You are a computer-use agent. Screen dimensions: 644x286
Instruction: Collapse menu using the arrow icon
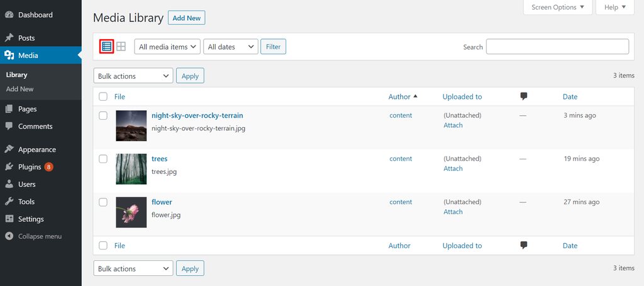click(x=9, y=236)
